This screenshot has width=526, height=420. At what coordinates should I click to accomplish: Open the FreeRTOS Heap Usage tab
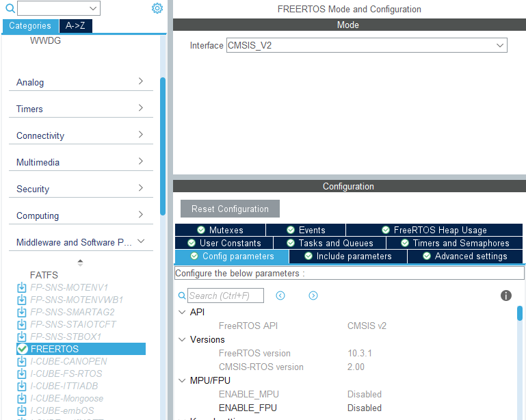(x=434, y=230)
